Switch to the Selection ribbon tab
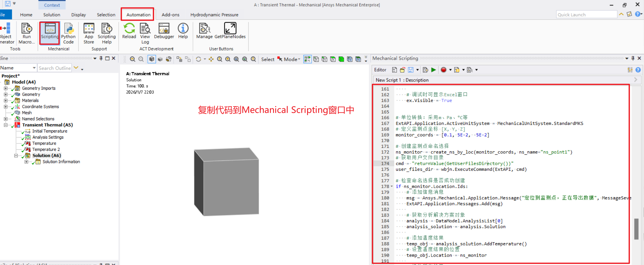Viewport: 644px width, 265px height. pyautogui.click(x=106, y=15)
